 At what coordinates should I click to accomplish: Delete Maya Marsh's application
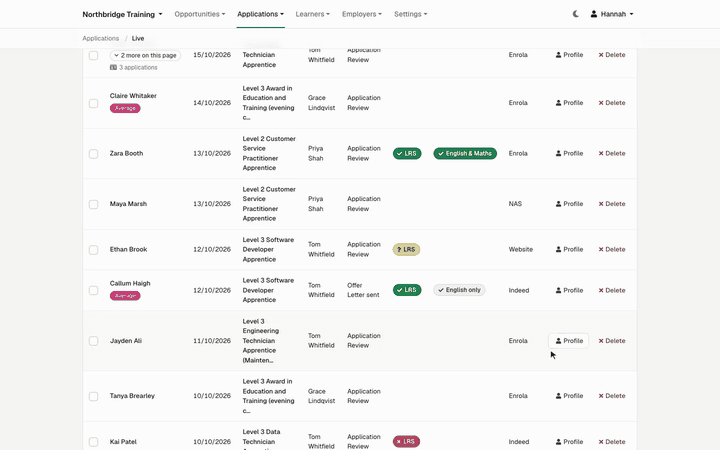(612, 204)
